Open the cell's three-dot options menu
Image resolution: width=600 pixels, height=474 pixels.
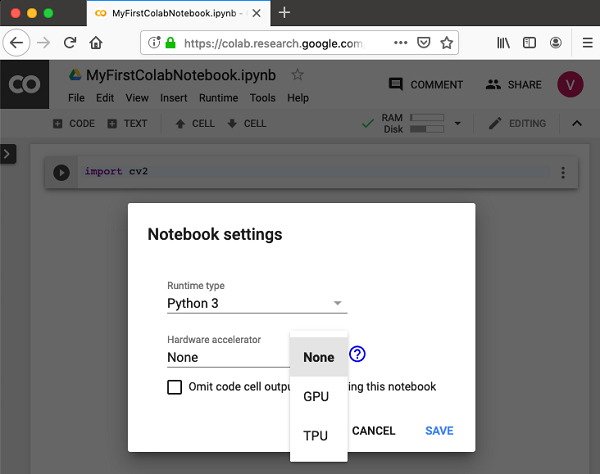[563, 172]
